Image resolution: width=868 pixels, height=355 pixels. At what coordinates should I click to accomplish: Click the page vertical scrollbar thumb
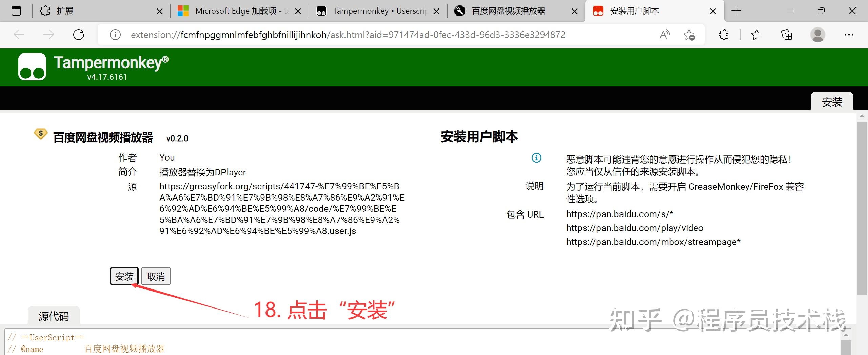coord(862,208)
